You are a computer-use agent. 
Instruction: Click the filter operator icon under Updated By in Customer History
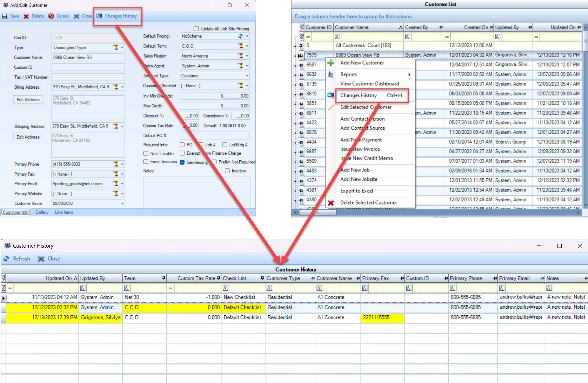tap(83, 288)
